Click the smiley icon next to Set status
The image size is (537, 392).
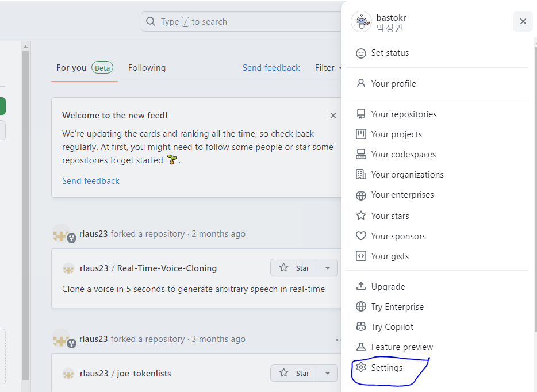coord(361,53)
